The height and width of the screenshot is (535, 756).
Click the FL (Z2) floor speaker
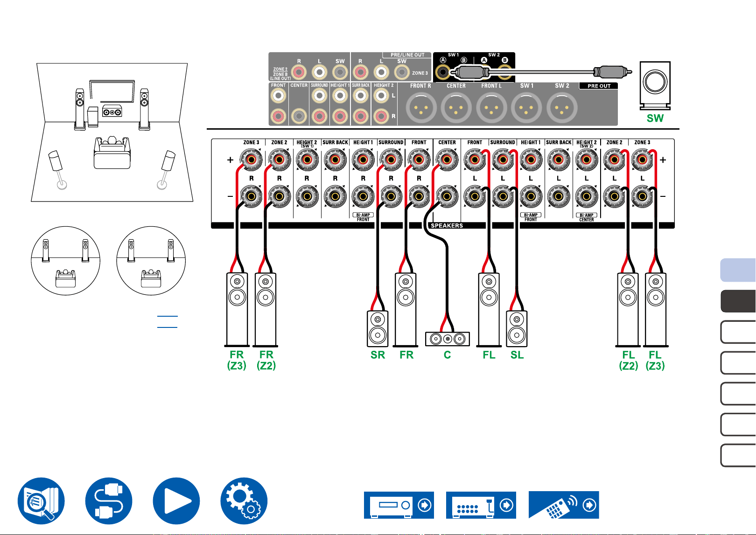(x=628, y=310)
